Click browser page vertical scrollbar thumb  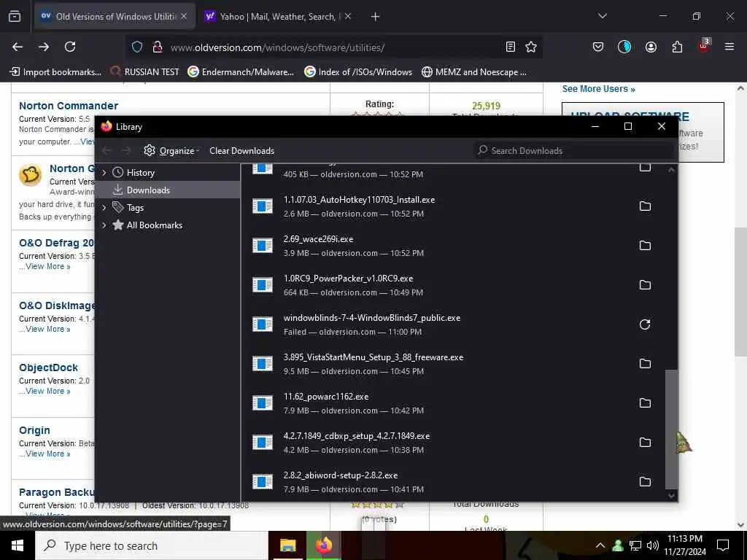pyautogui.click(x=740, y=292)
